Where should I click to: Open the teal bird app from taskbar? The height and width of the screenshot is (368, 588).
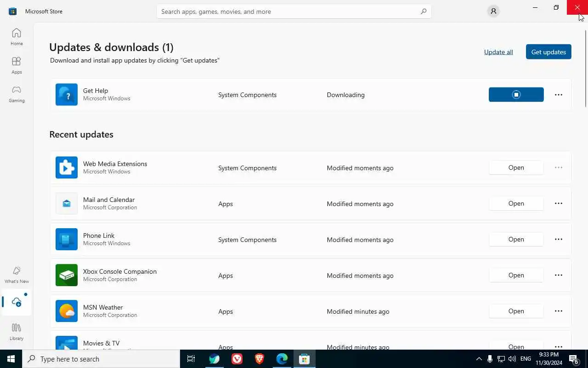click(x=214, y=359)
